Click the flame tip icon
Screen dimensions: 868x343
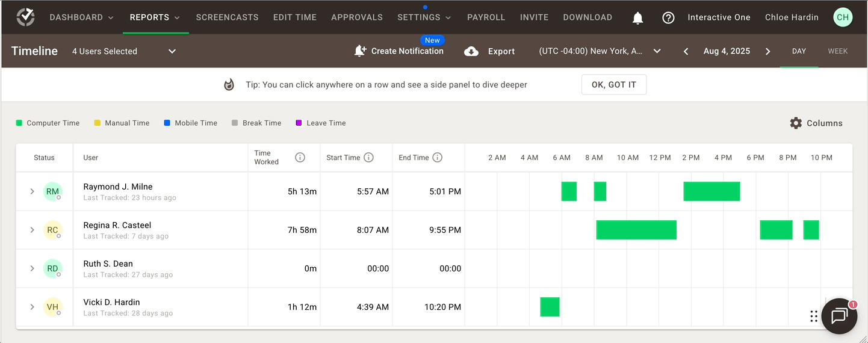tap(229, 85)
